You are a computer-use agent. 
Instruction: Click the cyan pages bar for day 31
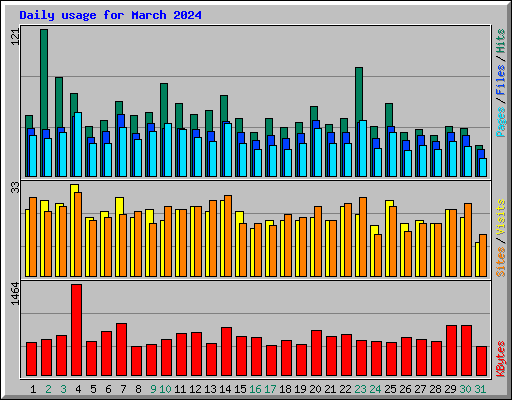483,167
